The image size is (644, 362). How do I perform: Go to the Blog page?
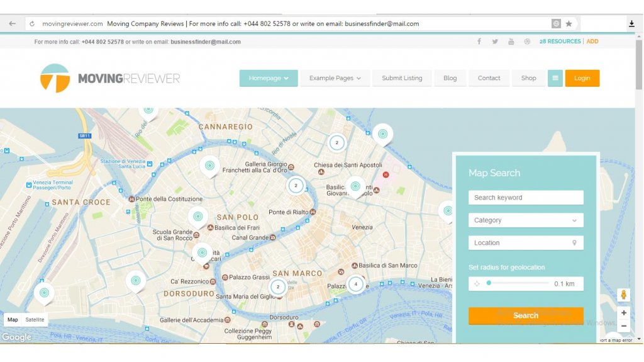click(450, 78)
